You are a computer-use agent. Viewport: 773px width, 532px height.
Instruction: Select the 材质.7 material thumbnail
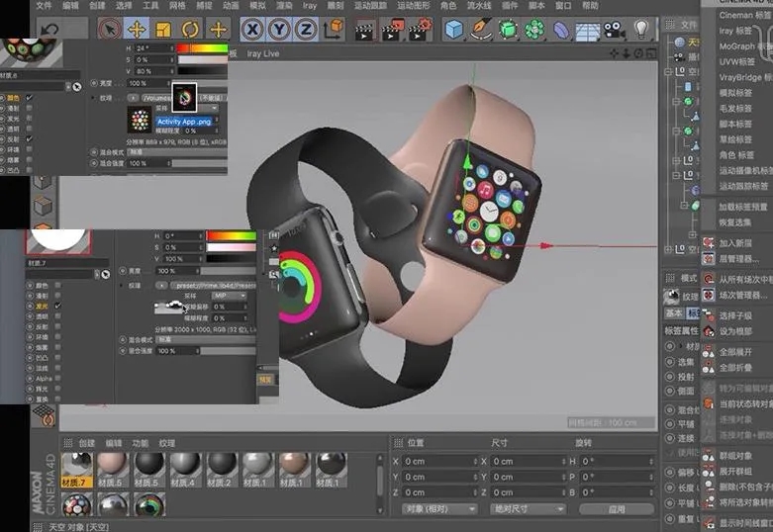point(75,465)
